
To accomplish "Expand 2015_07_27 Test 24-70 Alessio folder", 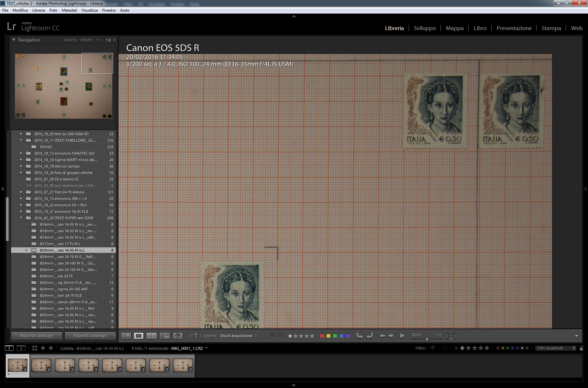I will pos(21,192).
